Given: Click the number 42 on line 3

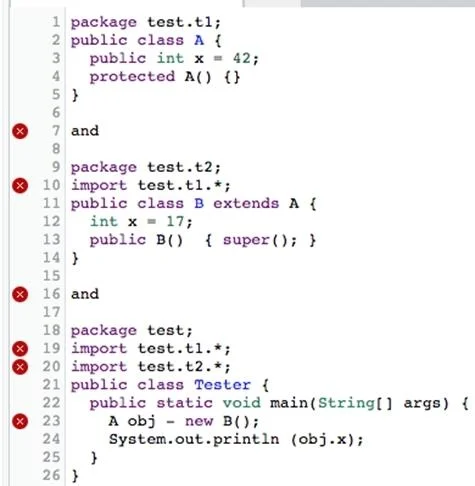Looking at the screenshot, I should (x=242, y=58).
